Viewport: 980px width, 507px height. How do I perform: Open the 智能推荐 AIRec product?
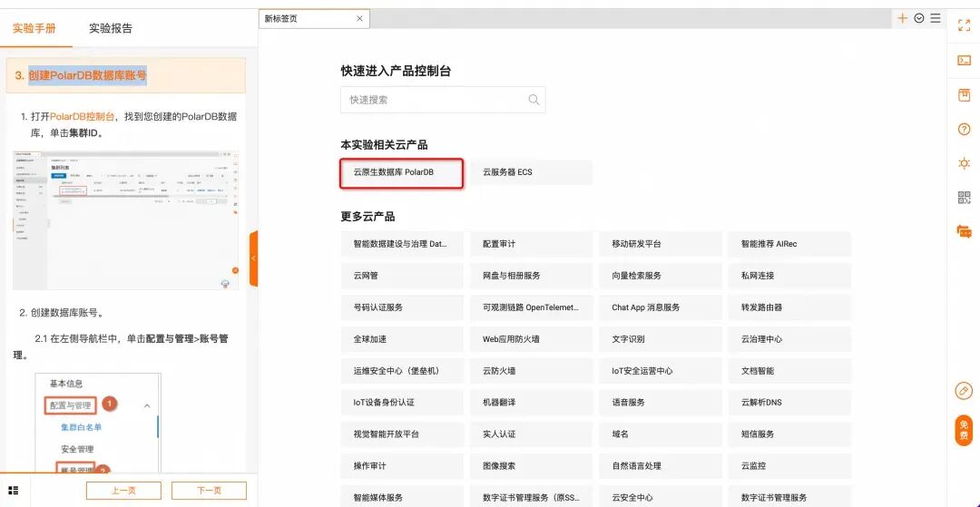click(790, 244)
